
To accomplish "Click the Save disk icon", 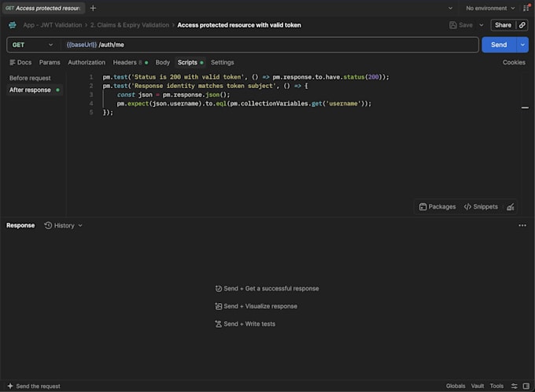I will (x=452, y=25).
